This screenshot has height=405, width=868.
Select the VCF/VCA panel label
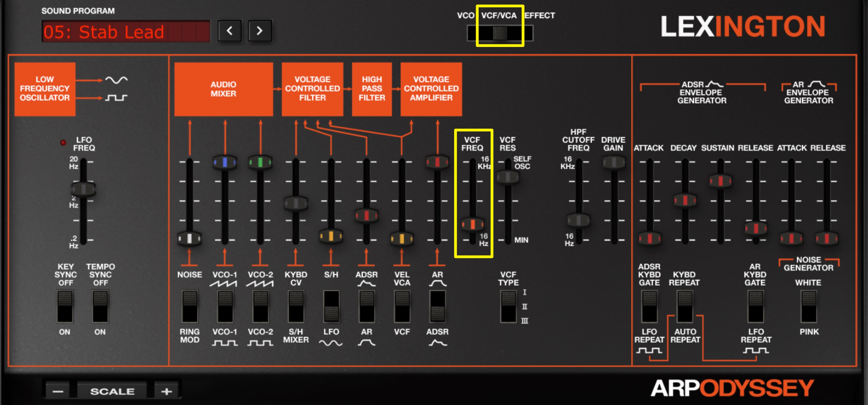click(499, 15)
